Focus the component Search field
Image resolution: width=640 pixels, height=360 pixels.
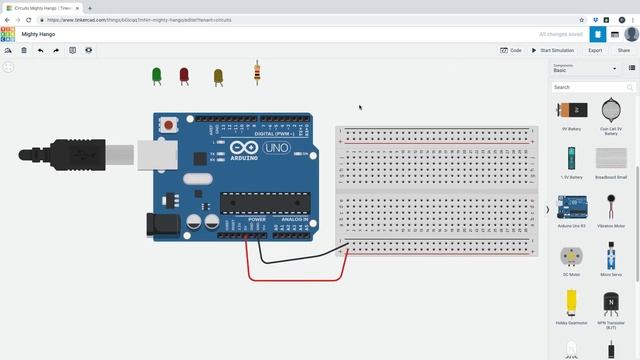coord(593,87)
